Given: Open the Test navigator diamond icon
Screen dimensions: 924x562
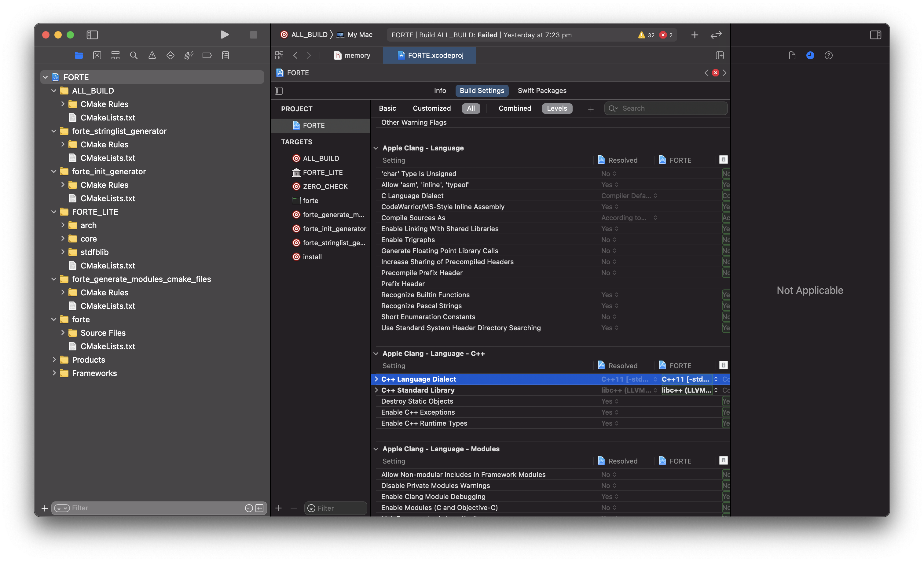Looking at the screenshot, I should (x=170, y=56).
